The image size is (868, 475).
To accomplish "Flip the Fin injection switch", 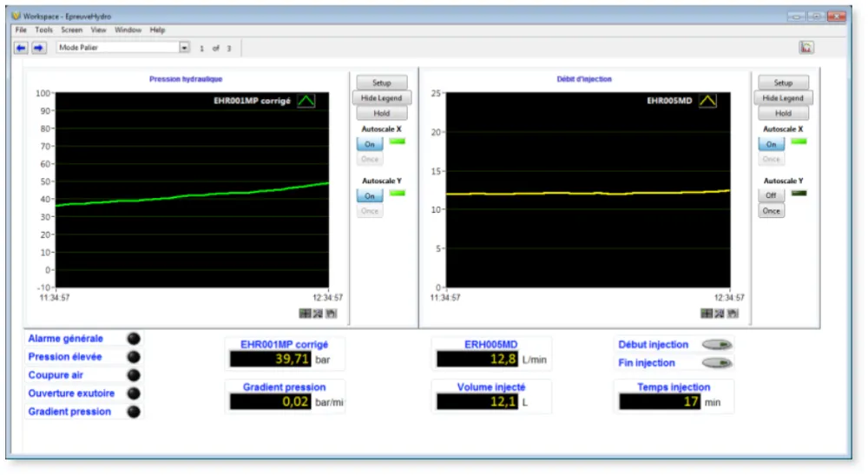I will 718,363.
